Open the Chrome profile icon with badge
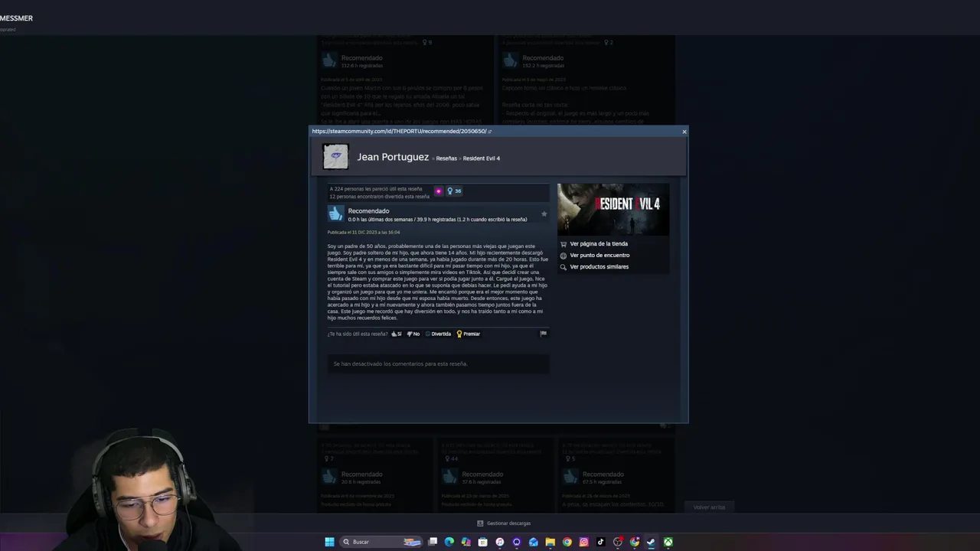The height and width of the screenshot is (551, 980). click(x=635, y=542)
